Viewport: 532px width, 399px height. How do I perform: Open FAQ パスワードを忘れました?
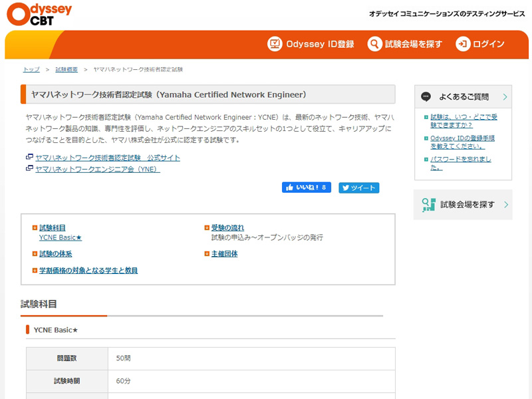pos(460,163)
